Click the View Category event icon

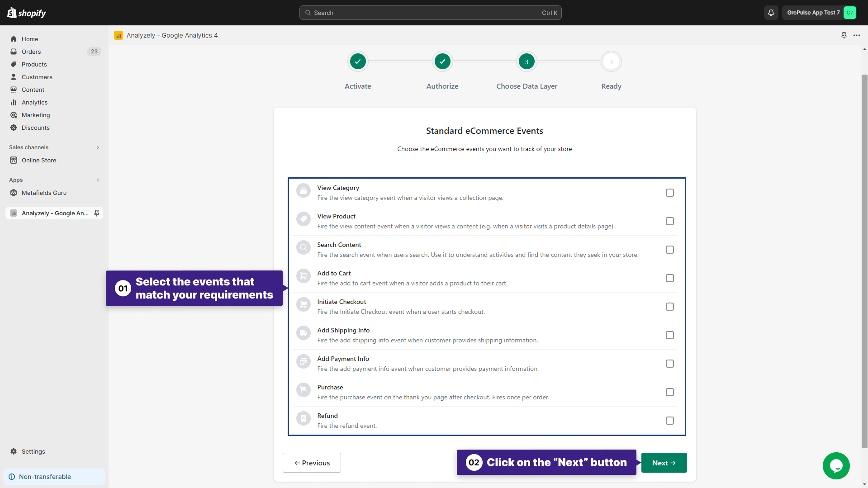pyautogui.click(x=304, y=191)
